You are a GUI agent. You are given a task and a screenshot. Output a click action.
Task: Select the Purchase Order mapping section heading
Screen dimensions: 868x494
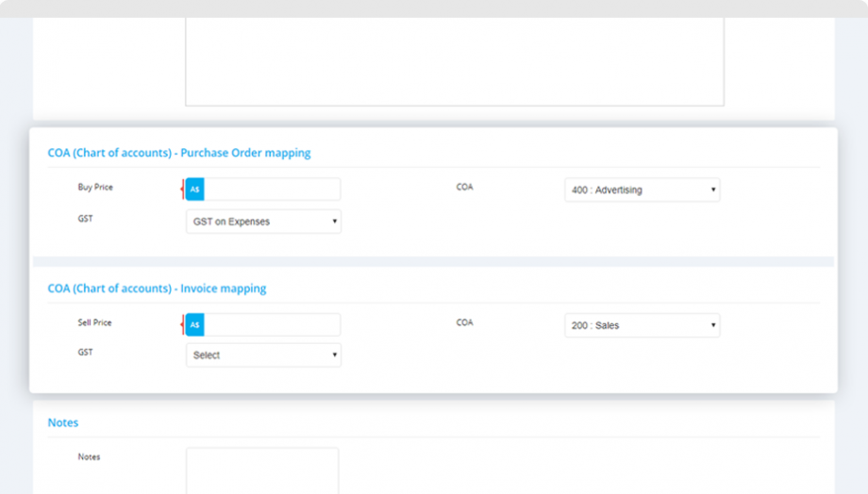[179, 153]
